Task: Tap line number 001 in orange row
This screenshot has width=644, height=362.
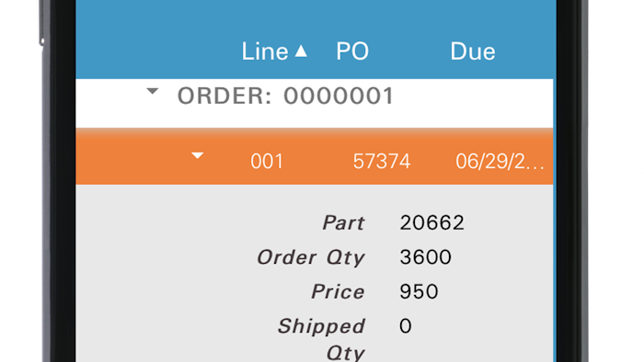Action: [267, 161]
